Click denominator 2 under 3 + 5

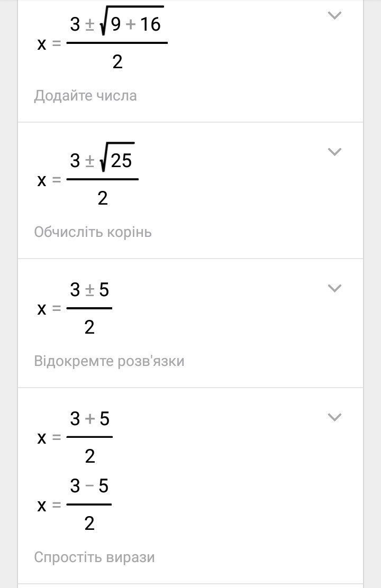pyautogui.click(x=89, y=456)
